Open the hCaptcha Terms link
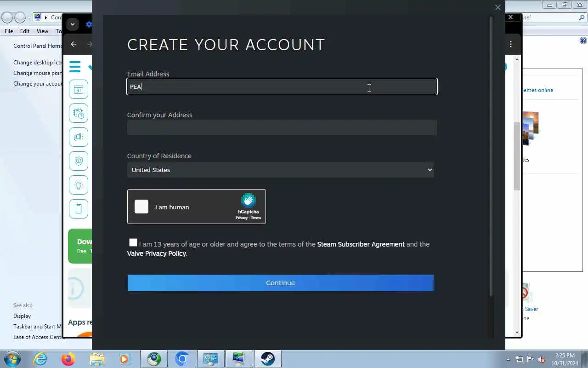 [x=256, y=218]
